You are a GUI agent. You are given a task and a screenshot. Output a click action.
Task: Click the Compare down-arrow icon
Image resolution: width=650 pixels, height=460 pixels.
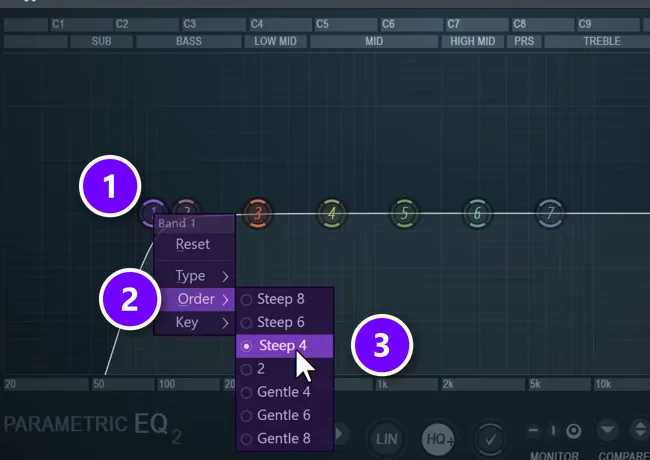[x=607, y=430]
